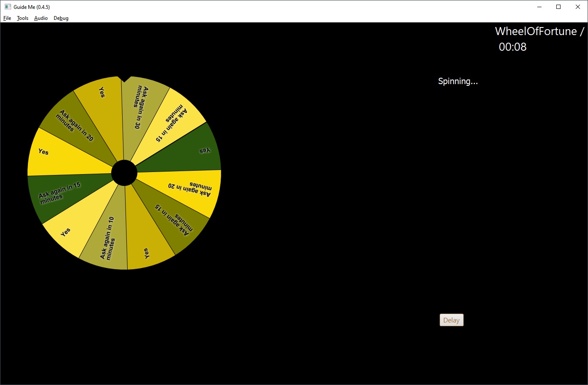Open the File menu
Image resolution: width=588 pixels, height=385 pixels.
point(7,18)
